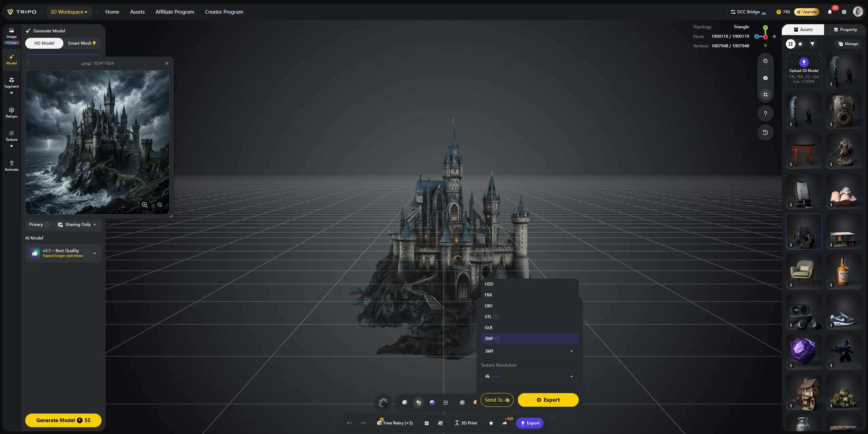Choose GLB export format
This screenshot has width=868, height=434.
(529, 328)
